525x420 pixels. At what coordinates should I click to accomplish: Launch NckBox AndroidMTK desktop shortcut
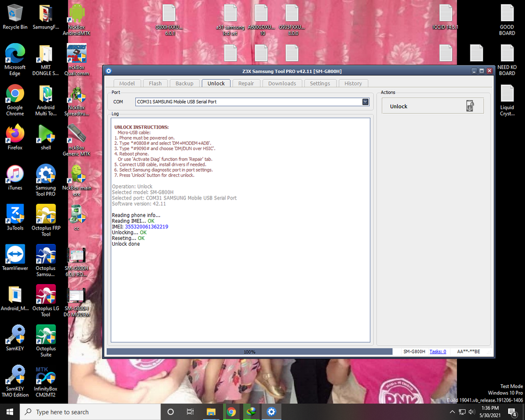[76, 19]
